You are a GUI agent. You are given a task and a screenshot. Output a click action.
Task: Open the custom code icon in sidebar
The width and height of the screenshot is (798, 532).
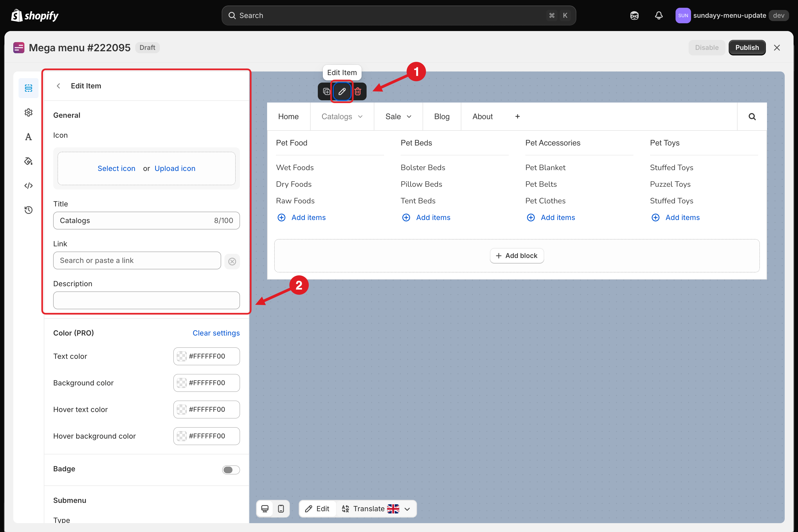coord(29,186)
